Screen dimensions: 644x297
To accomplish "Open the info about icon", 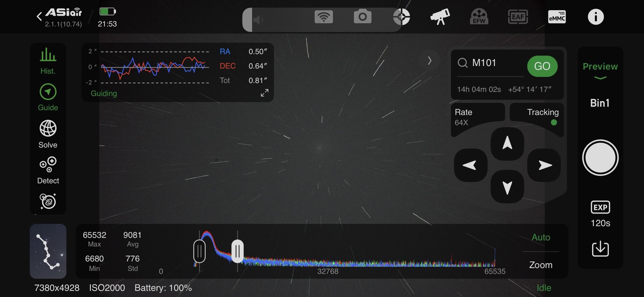I will pyautogui.click(x=596, y=17).
